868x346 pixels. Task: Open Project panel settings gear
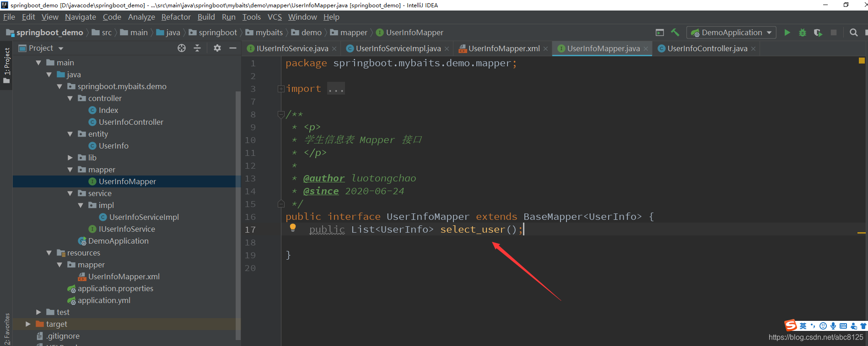click(217, 48)
